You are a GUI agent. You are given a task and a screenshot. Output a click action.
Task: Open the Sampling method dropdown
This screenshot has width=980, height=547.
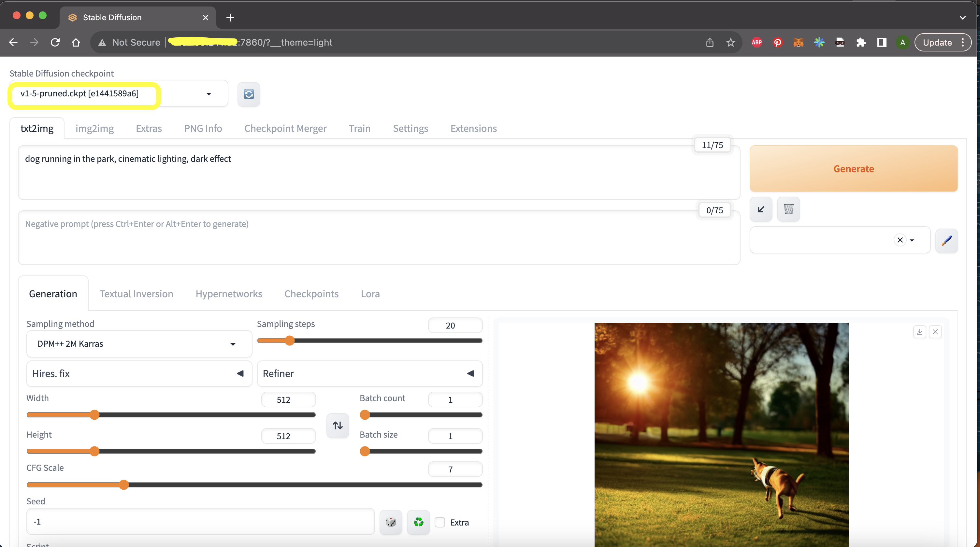[139, 344]
